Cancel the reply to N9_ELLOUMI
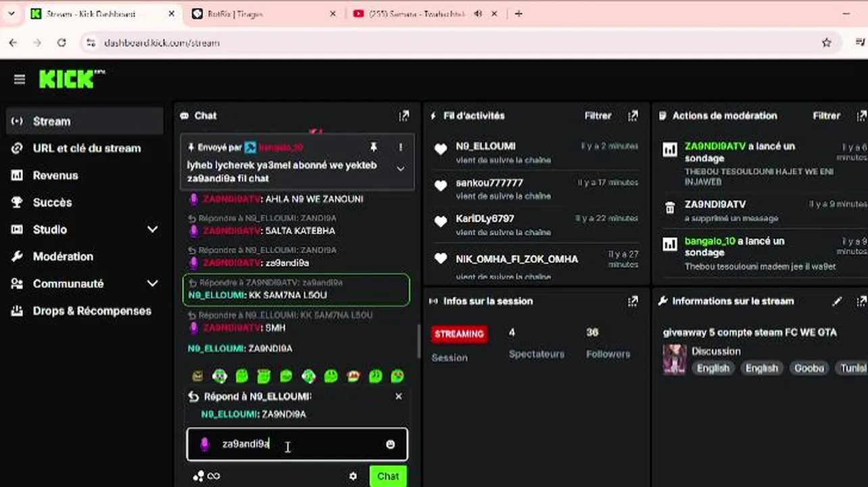Viewport: 868px width, 487px height. click(x=398, y=396)
